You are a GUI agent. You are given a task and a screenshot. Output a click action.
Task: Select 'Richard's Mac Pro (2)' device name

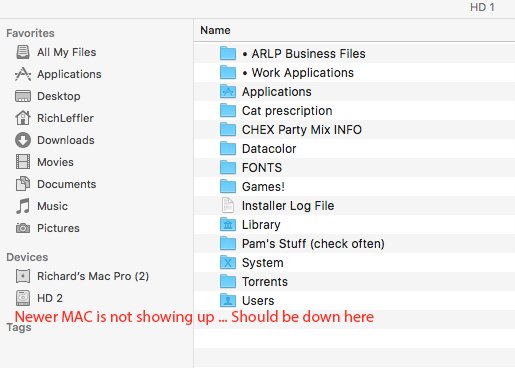point(93,276)
